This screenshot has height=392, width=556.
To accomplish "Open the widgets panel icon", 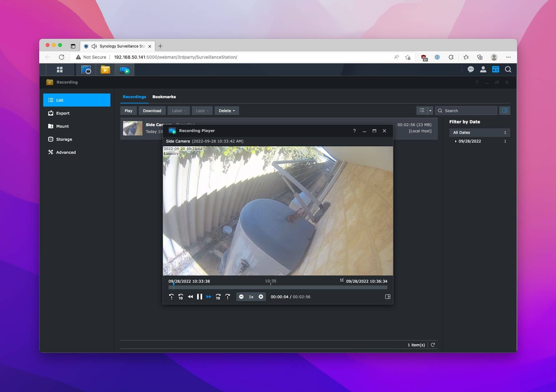I will click(x=496, y=70).
